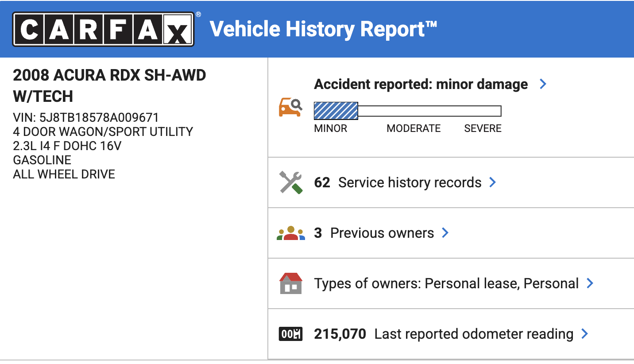
Task: Open 215,070 Last reported odometer reading
Action: [x=444, y=334]
